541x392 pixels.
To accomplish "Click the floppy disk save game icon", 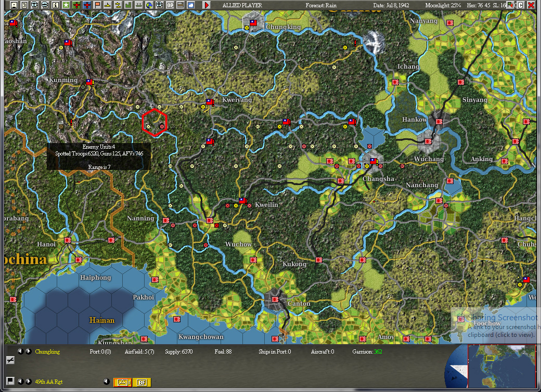I will coord(14,5).
